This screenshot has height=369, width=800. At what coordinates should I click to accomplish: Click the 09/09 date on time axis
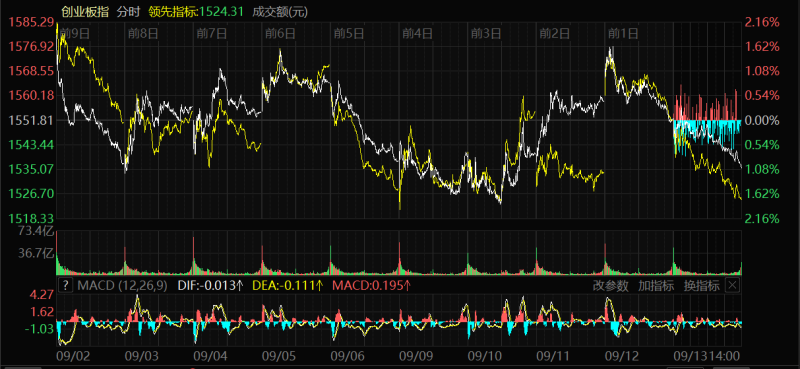point(415,355)
